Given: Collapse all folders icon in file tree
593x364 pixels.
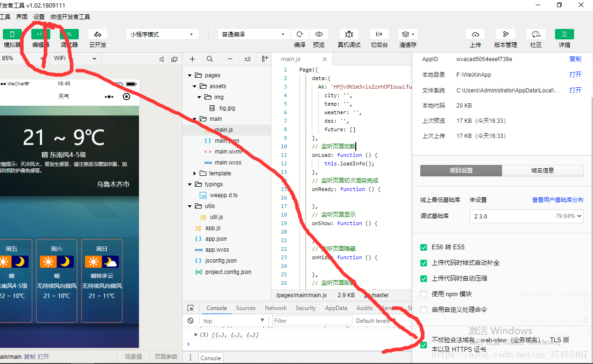Looking at the screenshot, I should click(x=248, y=59).
